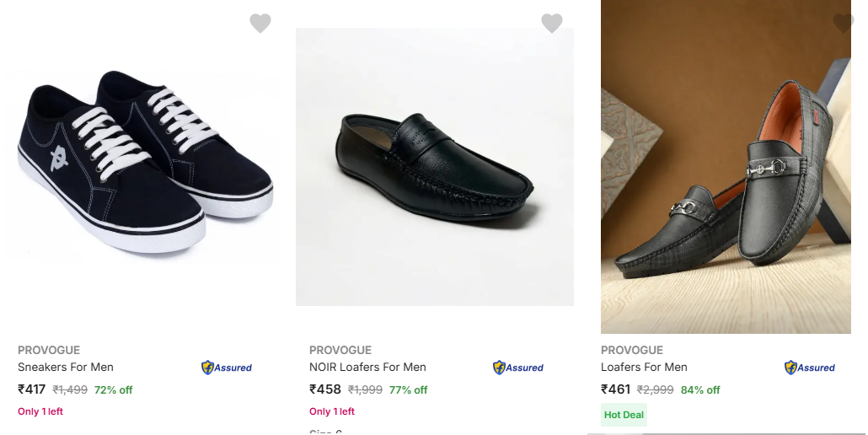Click PROVOGUE brand above Sneakers For Men
The height and width of the screenshot is (435, 868).
coord(49,350)
